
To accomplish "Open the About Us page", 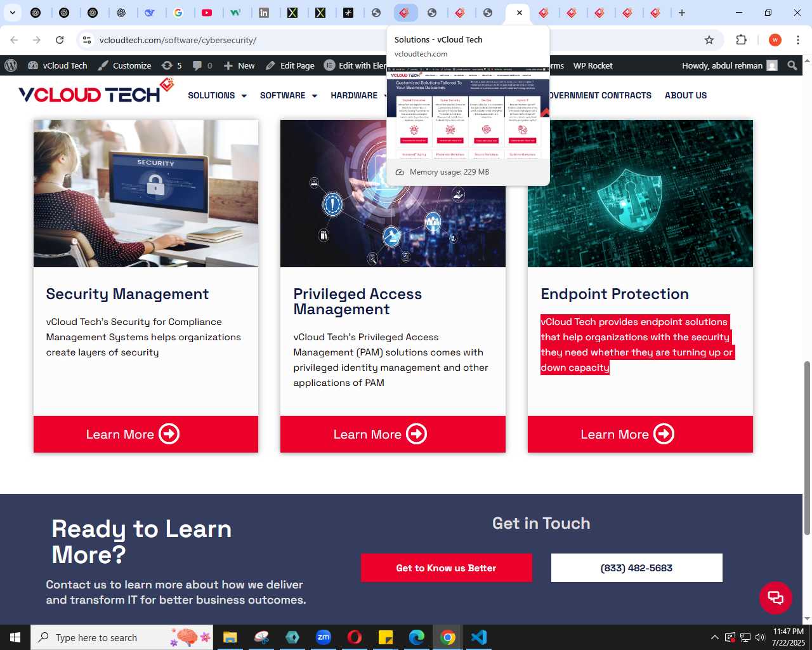I will [x=686, y=95].
